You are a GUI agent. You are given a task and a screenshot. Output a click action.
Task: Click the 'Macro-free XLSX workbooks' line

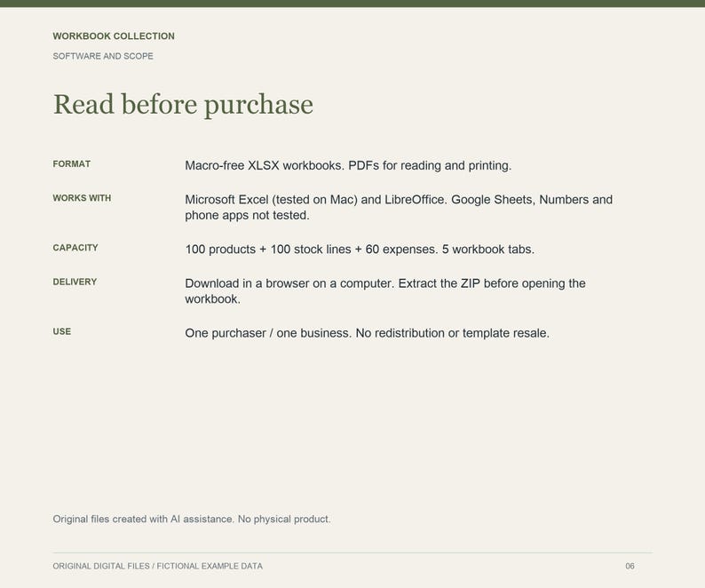pyautogui.click(x=348, y=165)
